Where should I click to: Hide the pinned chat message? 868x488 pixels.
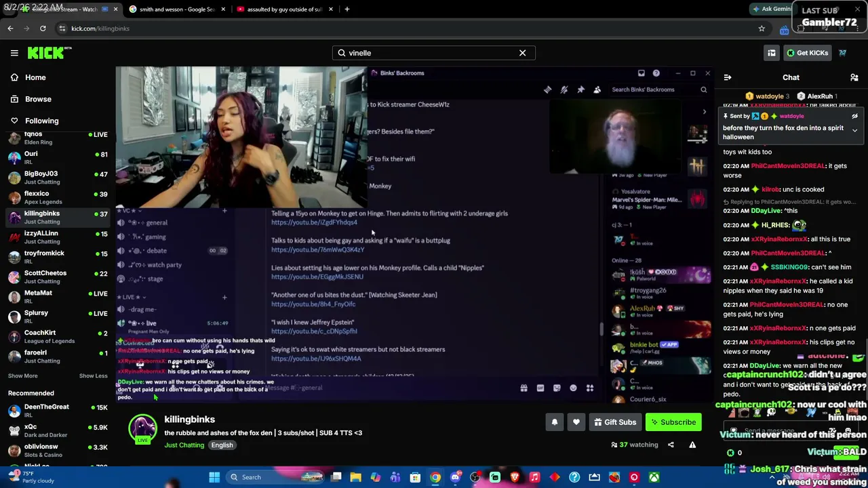854,116
